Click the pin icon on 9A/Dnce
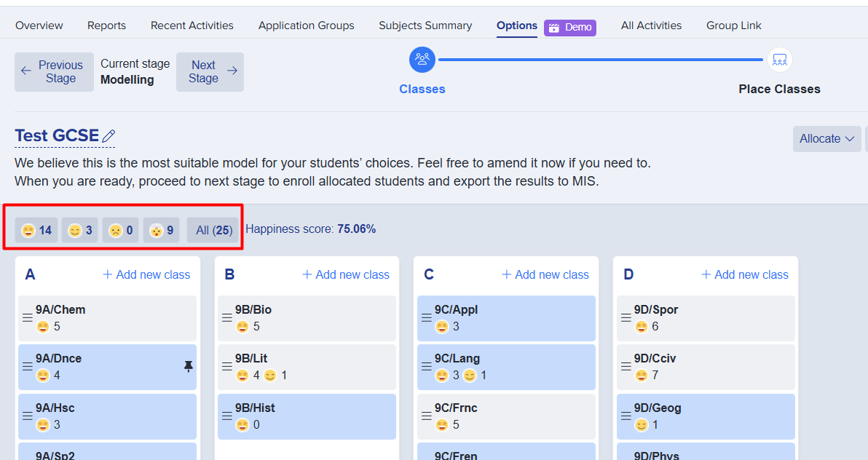The height and width of the screenshot is (460, 868). tap(189, 367)
